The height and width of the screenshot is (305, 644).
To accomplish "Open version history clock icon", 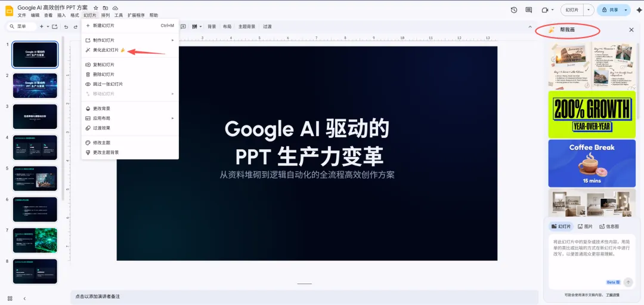I will pyautogui.click(x=514, y=10).
